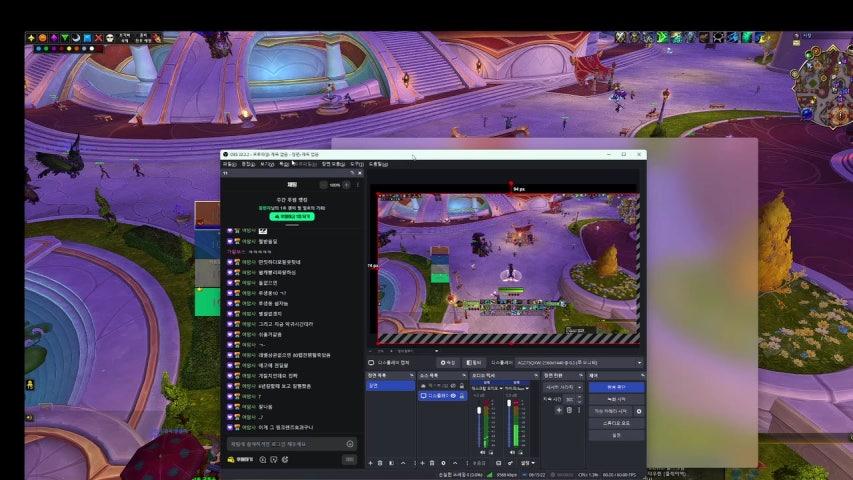Click the blue streaming button in Controls dock
The height and width of the screenshot is (480, 853).
617,387
